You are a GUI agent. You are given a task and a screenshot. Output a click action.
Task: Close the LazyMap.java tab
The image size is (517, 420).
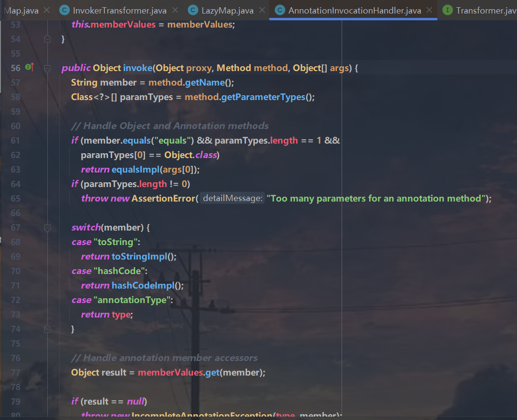coord(262,10)
